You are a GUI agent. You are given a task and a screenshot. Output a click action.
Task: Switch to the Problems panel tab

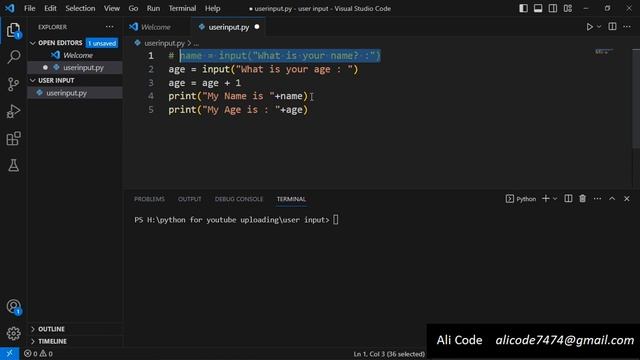[149, 199]
